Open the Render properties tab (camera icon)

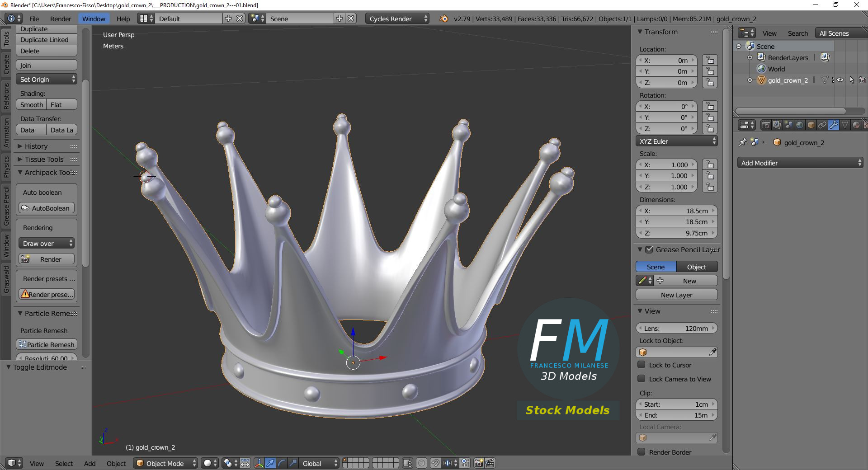coord(765,125)
